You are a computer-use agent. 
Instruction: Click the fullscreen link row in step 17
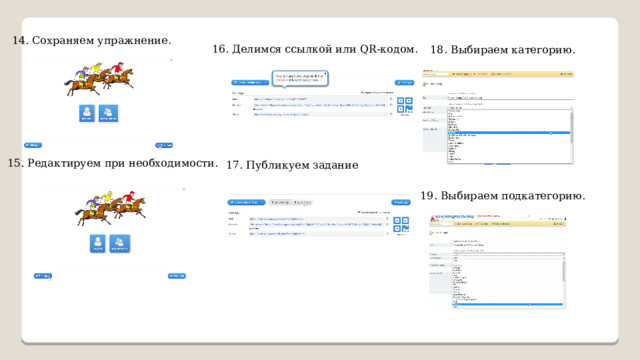coord(317,234)
